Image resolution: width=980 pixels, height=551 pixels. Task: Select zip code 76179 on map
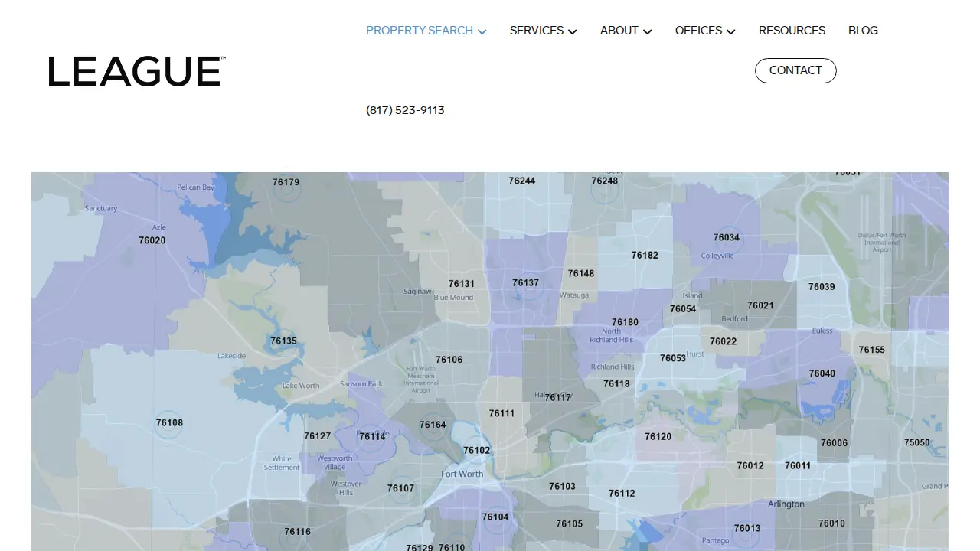(286, 182)
